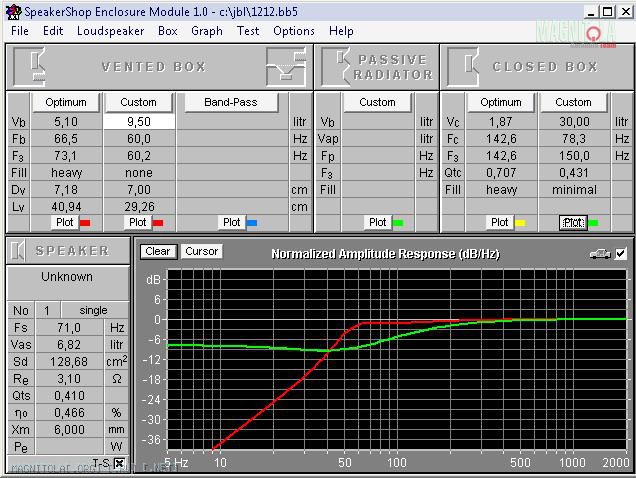Image resolution: width=636 pixels, height=478 pixels.
Task: Click the vented box speaker enclosure icon
Action: 29,67
